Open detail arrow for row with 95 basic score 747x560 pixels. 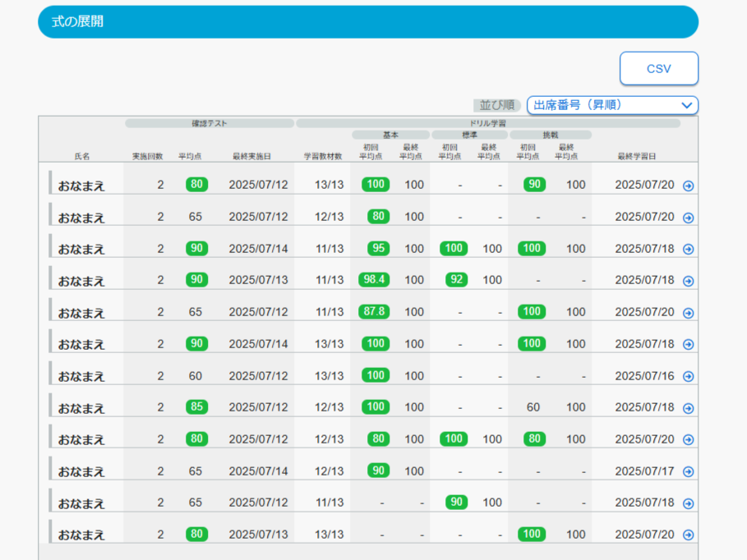click(x=688, y=250)
